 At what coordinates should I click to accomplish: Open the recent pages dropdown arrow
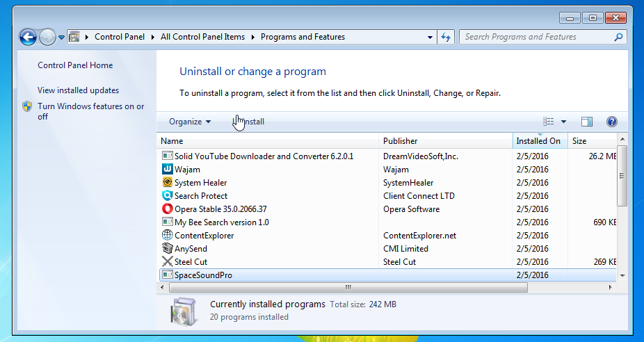point(61,38)
